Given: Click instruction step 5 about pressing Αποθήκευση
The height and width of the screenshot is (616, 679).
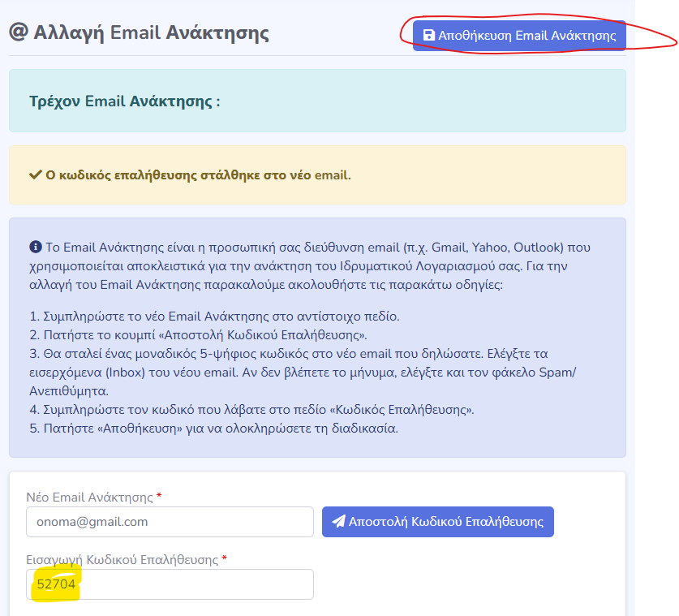Looking at the screenshot, I should tap(213, 429).
